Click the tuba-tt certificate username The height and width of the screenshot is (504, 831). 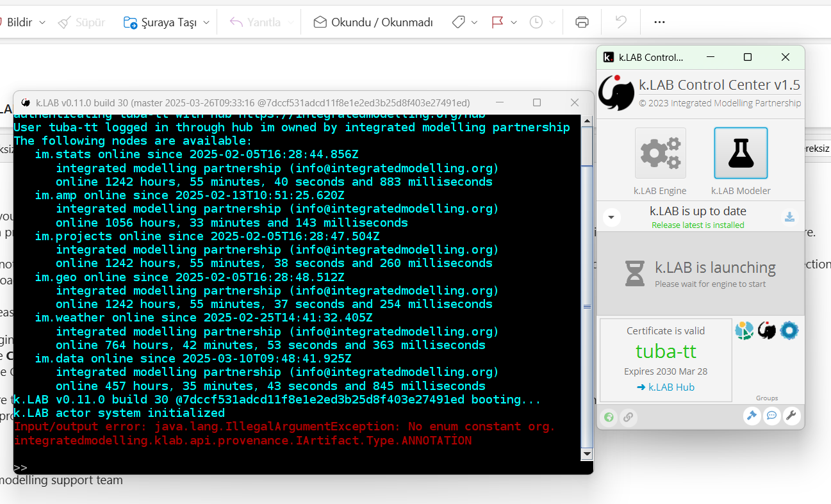click(666, 351)
